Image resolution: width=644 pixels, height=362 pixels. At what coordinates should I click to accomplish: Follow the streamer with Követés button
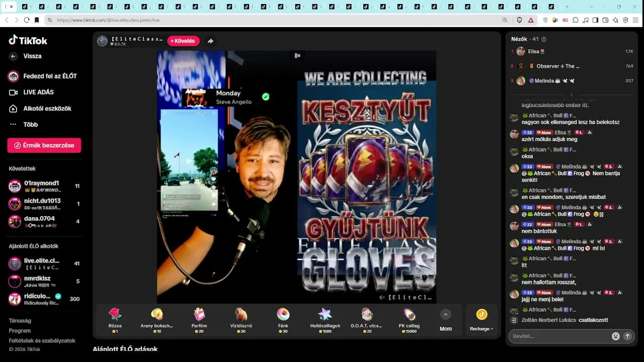point(183,41)
